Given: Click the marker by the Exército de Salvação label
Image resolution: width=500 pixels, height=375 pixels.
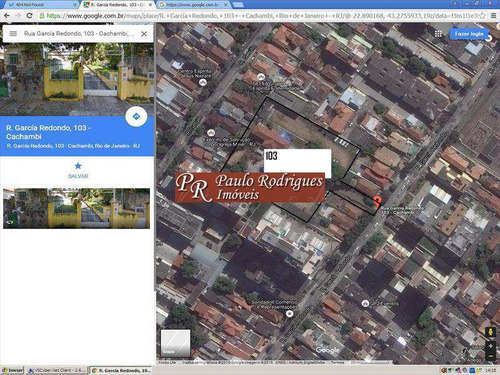Looking at the screenshot, I should click(x=210, y=133).
